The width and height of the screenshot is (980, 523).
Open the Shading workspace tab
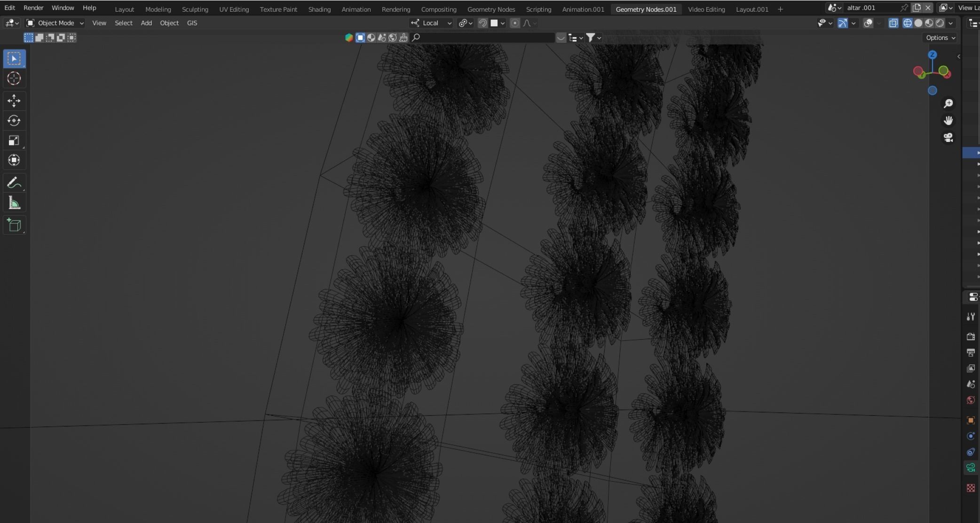[x=319, y=9]
